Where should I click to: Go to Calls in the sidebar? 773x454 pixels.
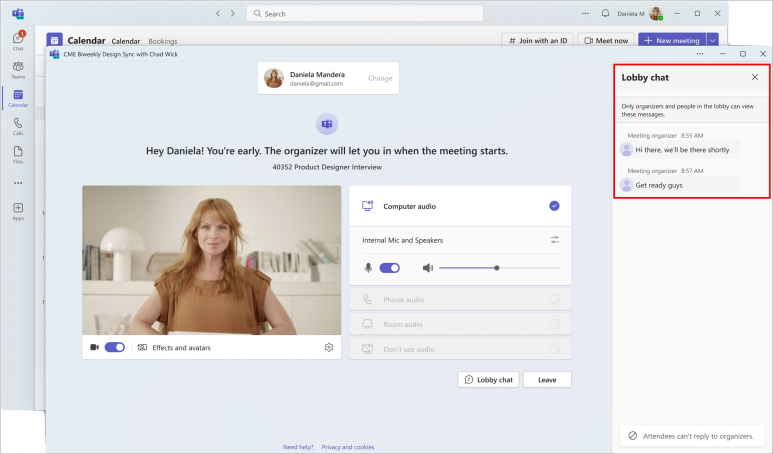18,126
